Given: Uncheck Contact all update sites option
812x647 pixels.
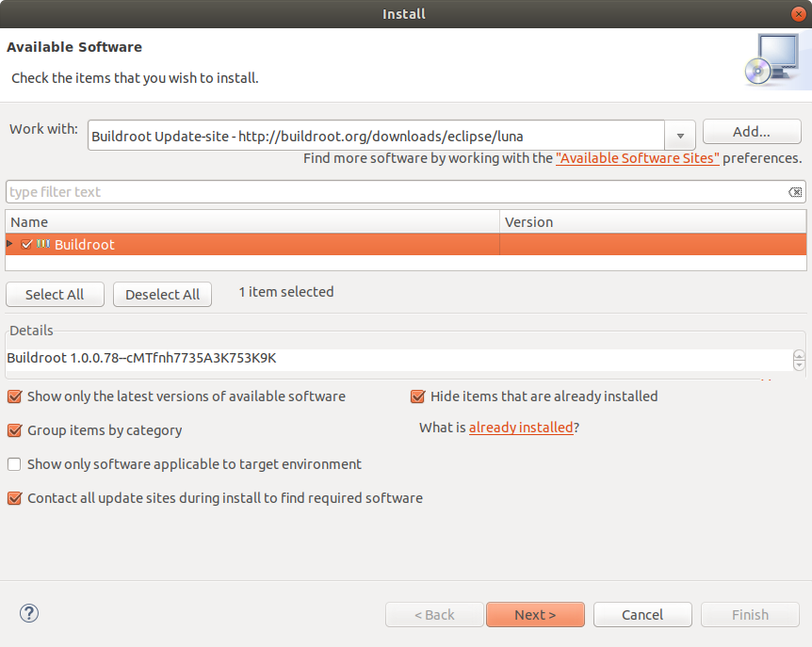Looking at the screenshot, I should [14, 498].
